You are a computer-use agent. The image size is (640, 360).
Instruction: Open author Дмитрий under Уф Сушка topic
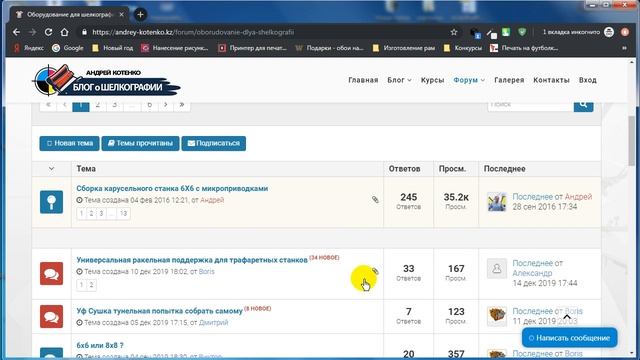(213, 323)
